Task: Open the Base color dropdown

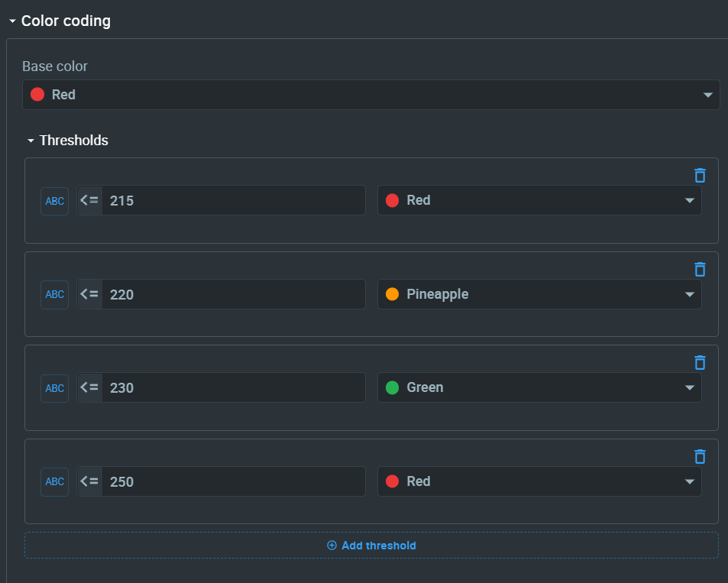Action: click(x=370, y=95)
